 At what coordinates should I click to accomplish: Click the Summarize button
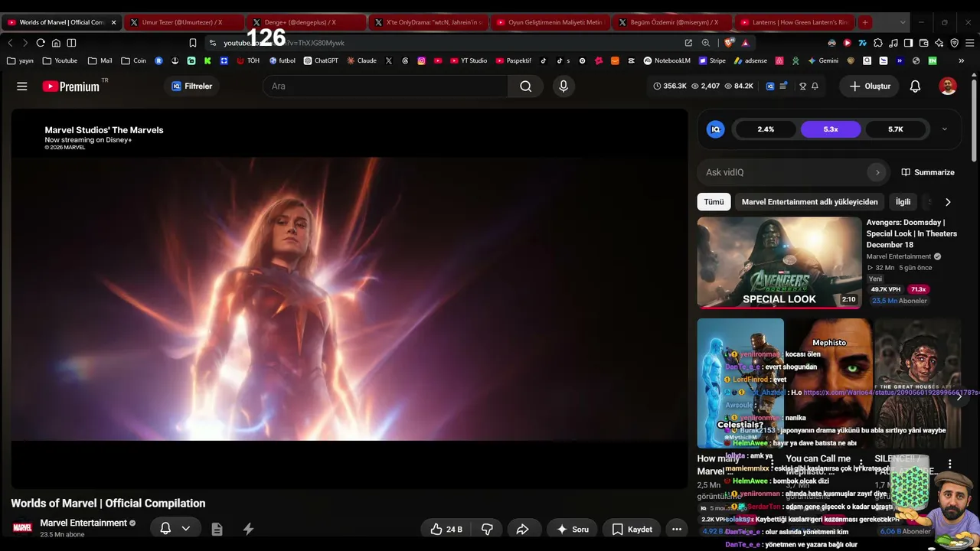point(928,172)
